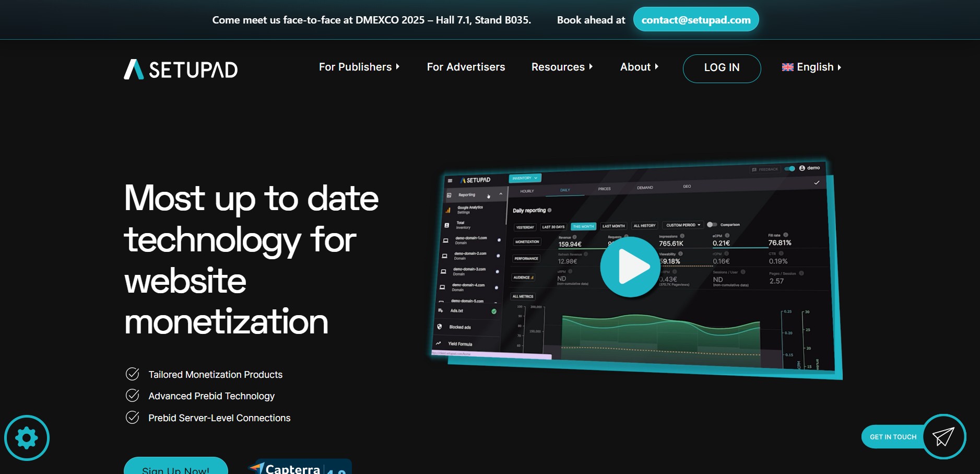This screenshot has width=980, height=474.
Task: Click the Sign Up Now button
Action: pyautogui.click(x=175, y=469)
